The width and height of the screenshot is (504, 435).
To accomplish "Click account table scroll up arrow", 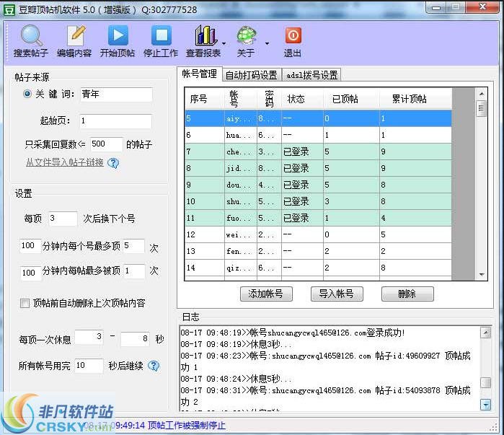I will click(x=482, y=94).
